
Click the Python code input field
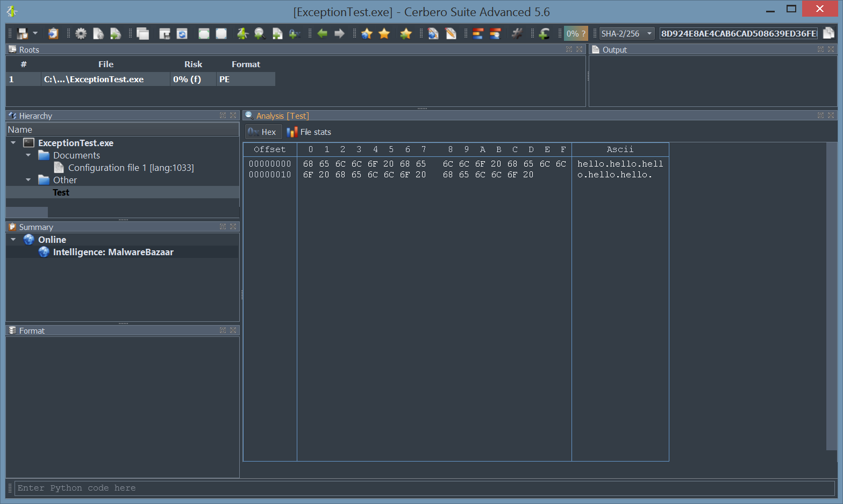424,488
